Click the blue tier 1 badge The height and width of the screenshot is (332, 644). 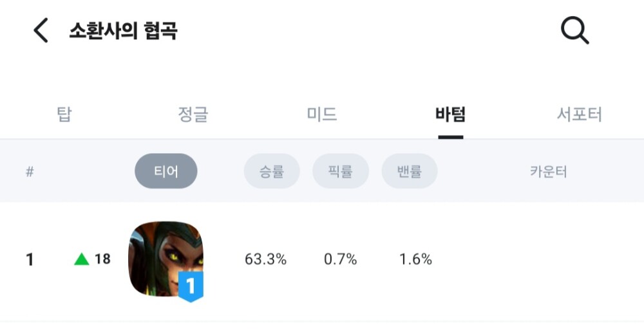(191, 286)
